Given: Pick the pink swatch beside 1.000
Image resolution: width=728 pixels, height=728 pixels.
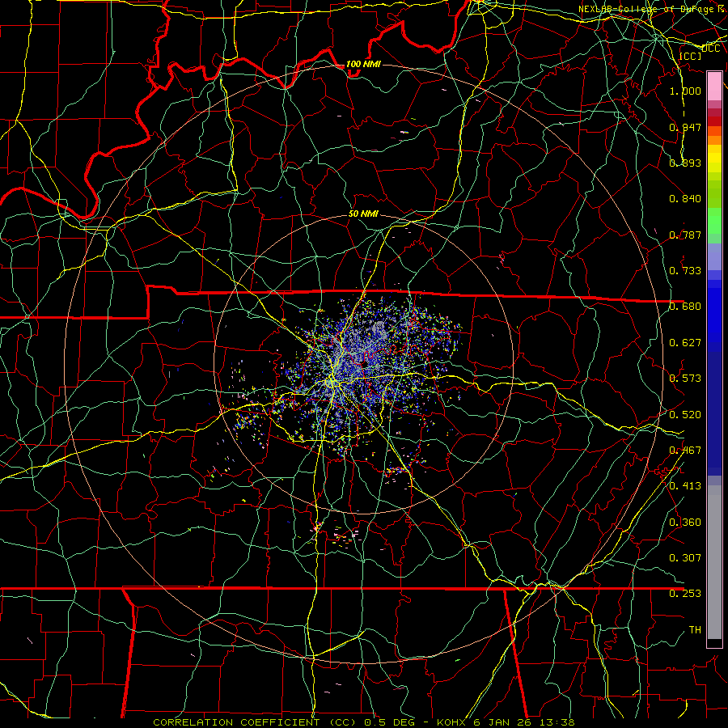Looking at the screenshot, I should [x=714, y=87].
